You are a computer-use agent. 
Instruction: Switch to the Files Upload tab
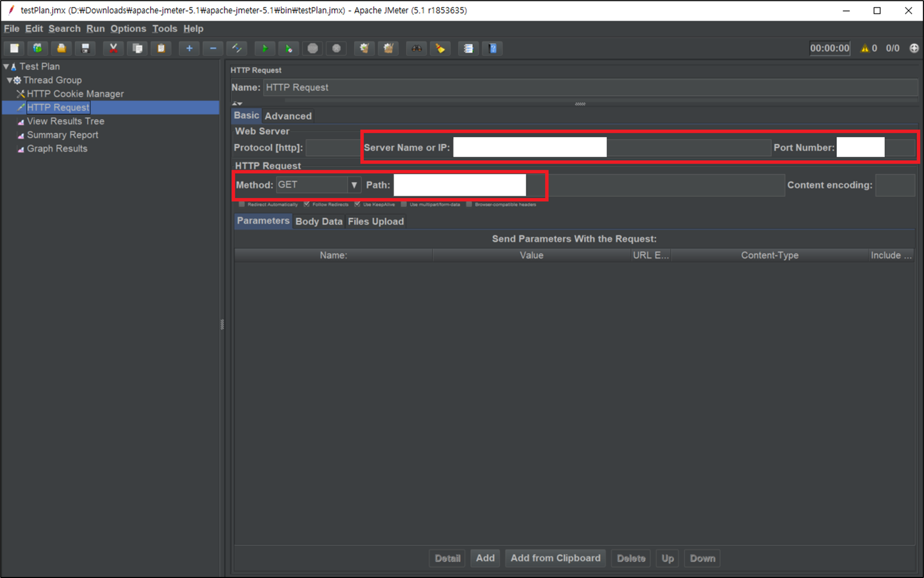tap(376, 221)
